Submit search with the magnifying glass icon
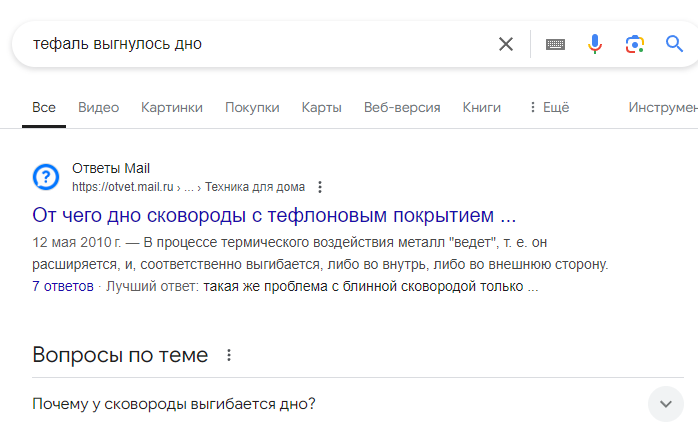This screenshot has width=698, height=426. 674,44
